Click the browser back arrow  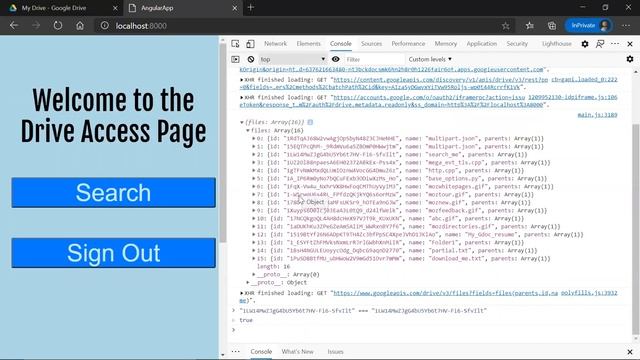click(x=14, y=26)
